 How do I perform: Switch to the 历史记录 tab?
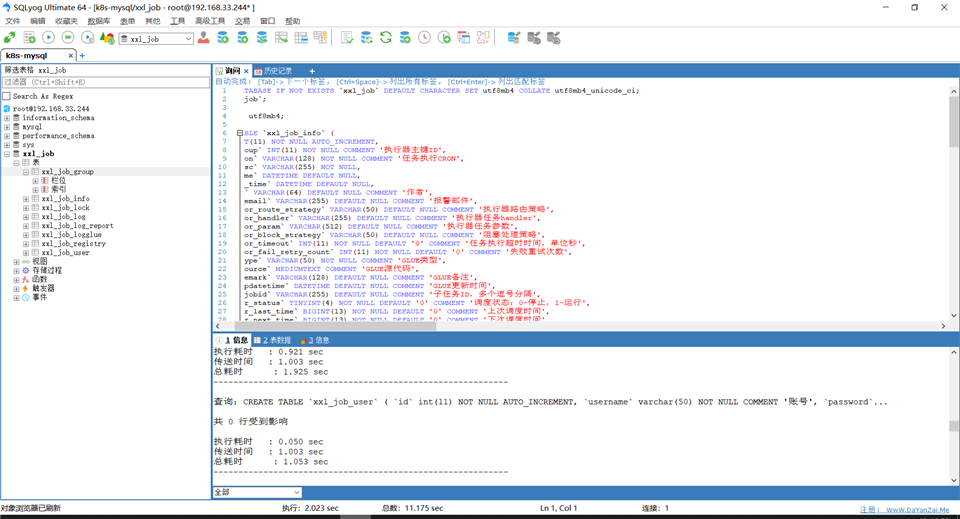click(x=274, y=71)
